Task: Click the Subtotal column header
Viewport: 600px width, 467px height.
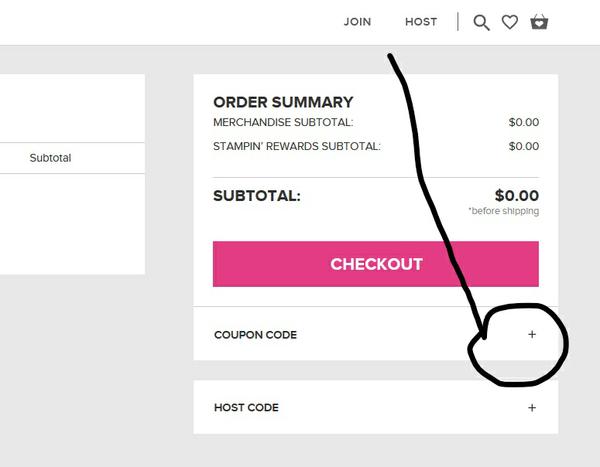Action: 50,158
